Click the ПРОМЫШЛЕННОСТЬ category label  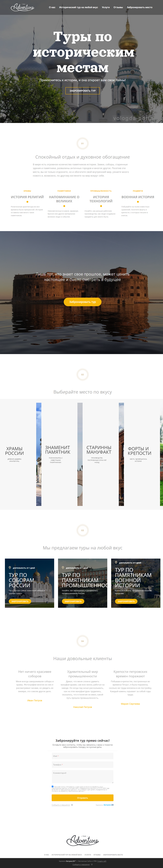101,191
